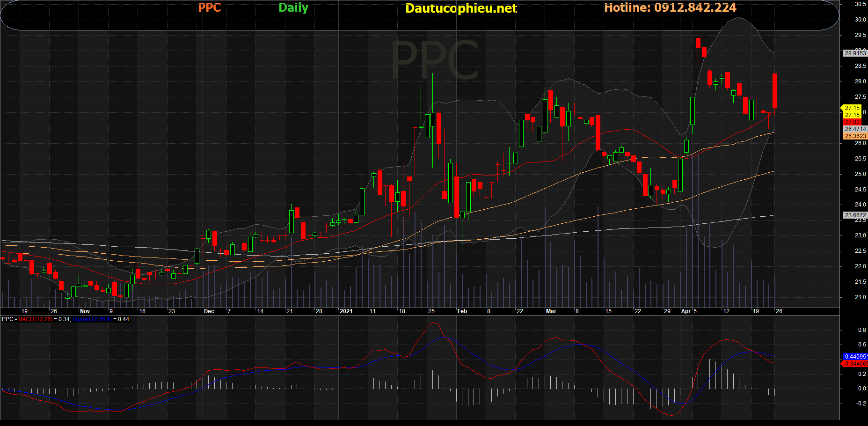Image resolution: width=868 pixels, height=426 pixels.
Task: Click the orange 26.3623 moving average tag
Action: (x=855, y=136)
